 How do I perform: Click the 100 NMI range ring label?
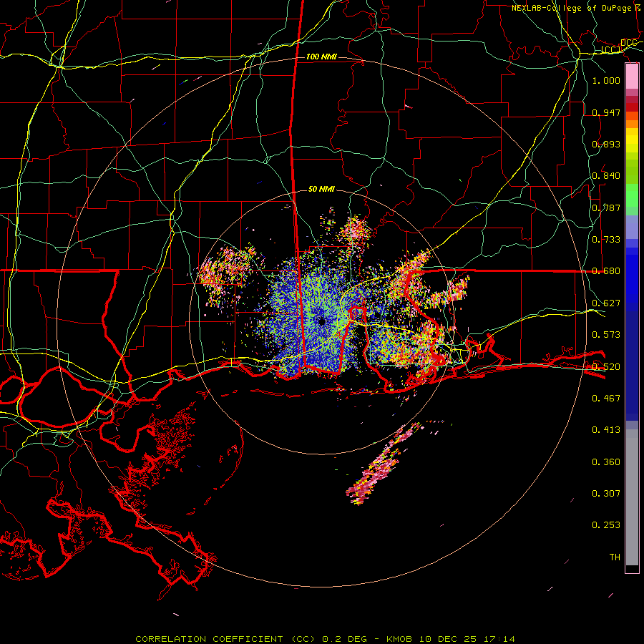click(321, 57)
